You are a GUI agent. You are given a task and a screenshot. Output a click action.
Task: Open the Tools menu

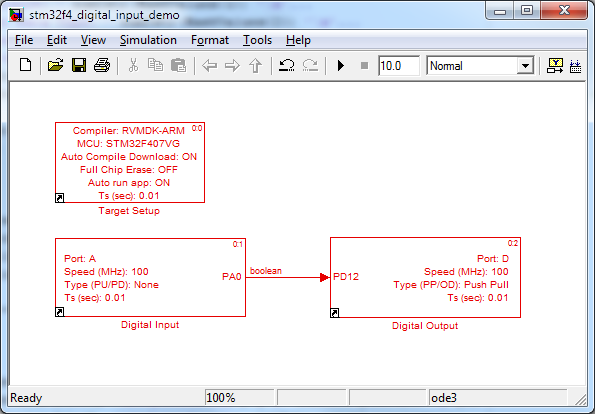[257, 40]
